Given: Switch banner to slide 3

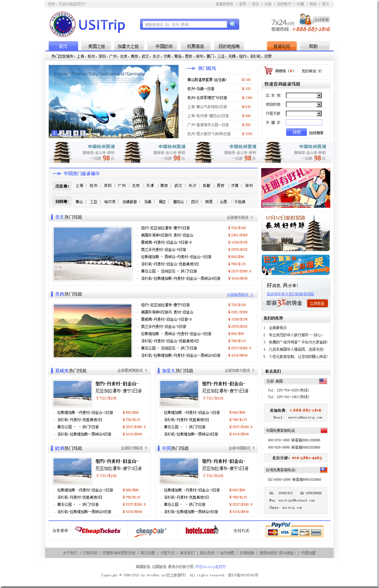Looking at the screenshot, I should pyautogui.click(x=69, y=133).
